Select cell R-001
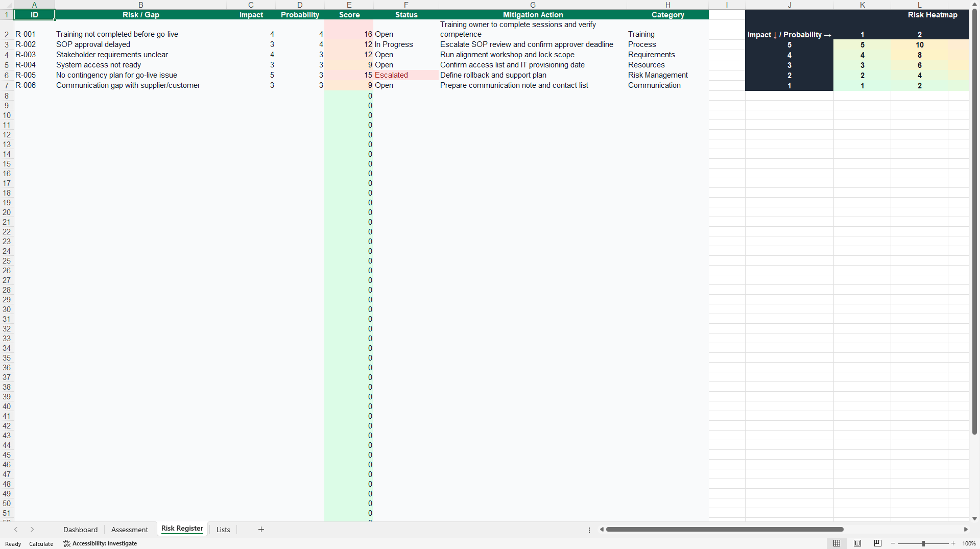The width and height of the screenshot is (980, 549). pos(34,30)
